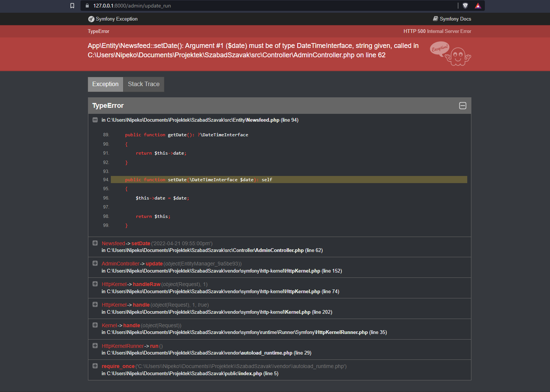Click the handleRaw method name
550x392 pixels.
coord(147,284)
